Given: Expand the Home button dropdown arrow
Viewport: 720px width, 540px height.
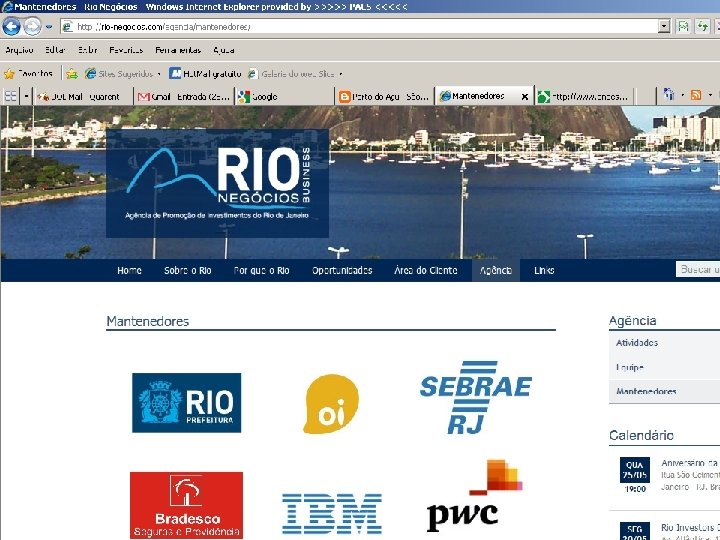Looking at the screenshot, I should point(682,96).
